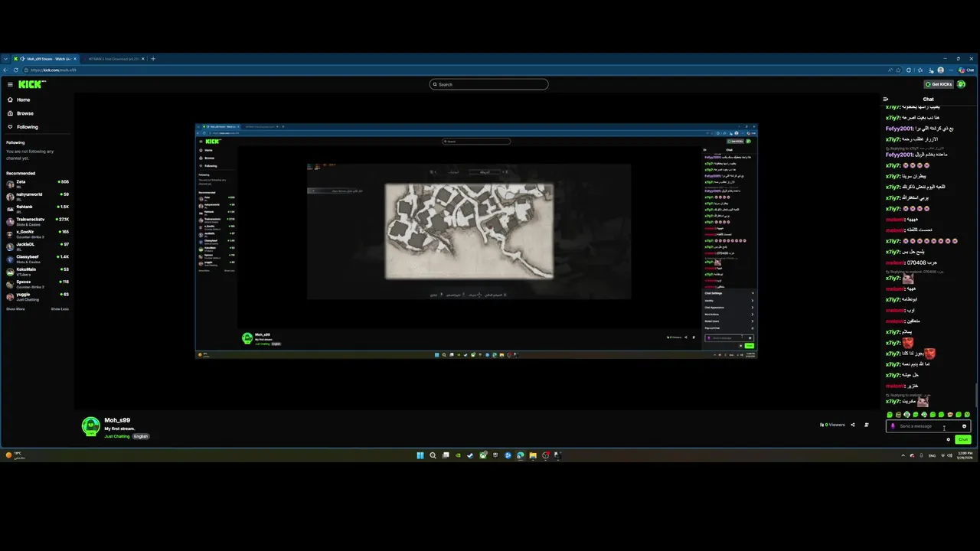The image size is (980, 551).
Task: Open recommended channel x_GooNz
Action: click(37, 233)
